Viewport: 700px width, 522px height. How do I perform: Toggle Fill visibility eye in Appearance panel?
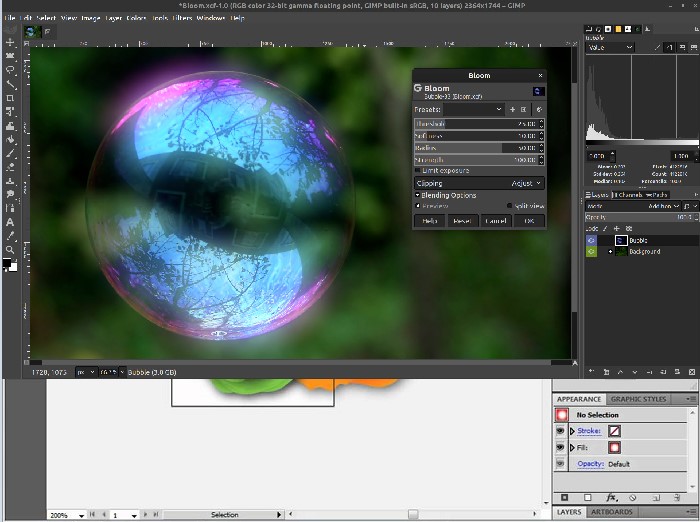pos(560,447)
